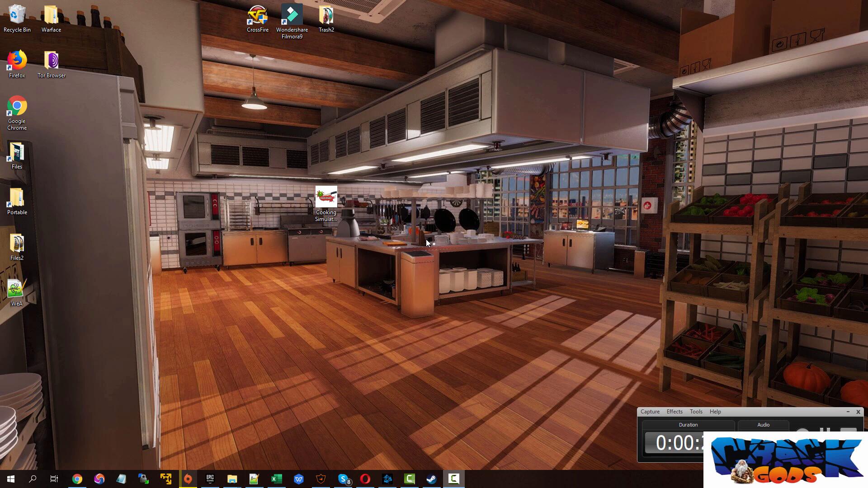Open the Windows Start menu
The height and width of the screenshot is (488, 868).
[x=11, y=479]
